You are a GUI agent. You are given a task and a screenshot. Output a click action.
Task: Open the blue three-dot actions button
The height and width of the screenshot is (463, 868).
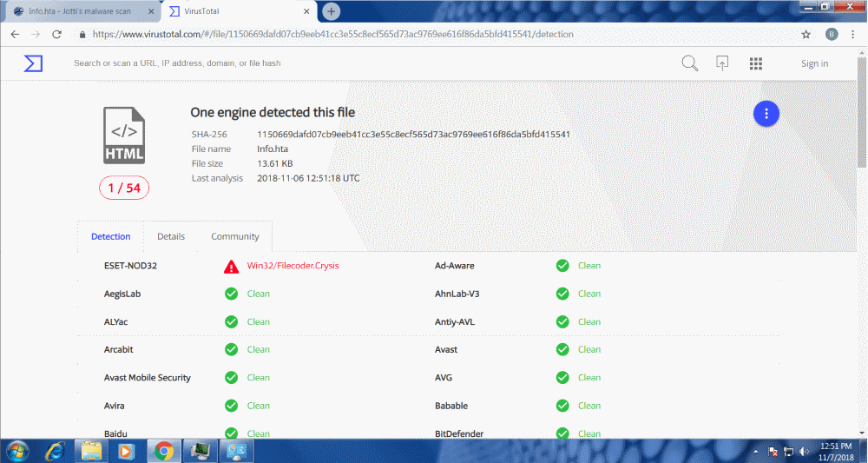[766, 114]
